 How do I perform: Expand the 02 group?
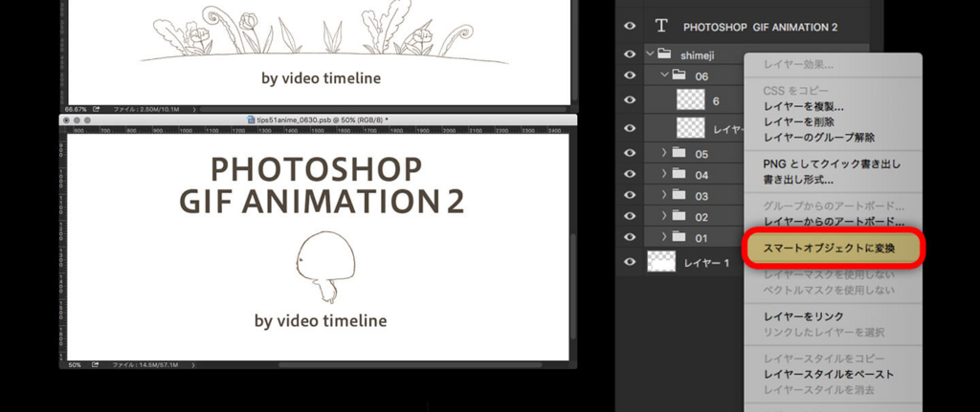pyautogui.click(x=664, y=217)
